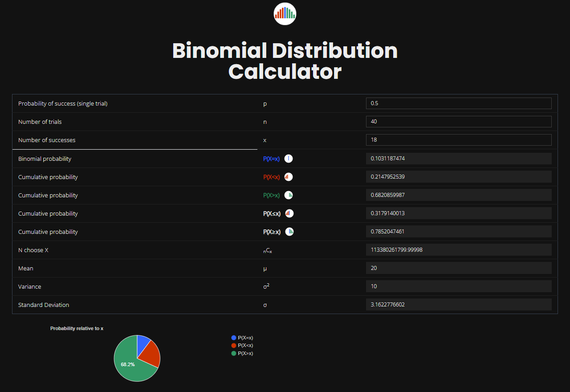Click the bar chart logo at top
570x392 pixels.
click(x=285, y=13)
